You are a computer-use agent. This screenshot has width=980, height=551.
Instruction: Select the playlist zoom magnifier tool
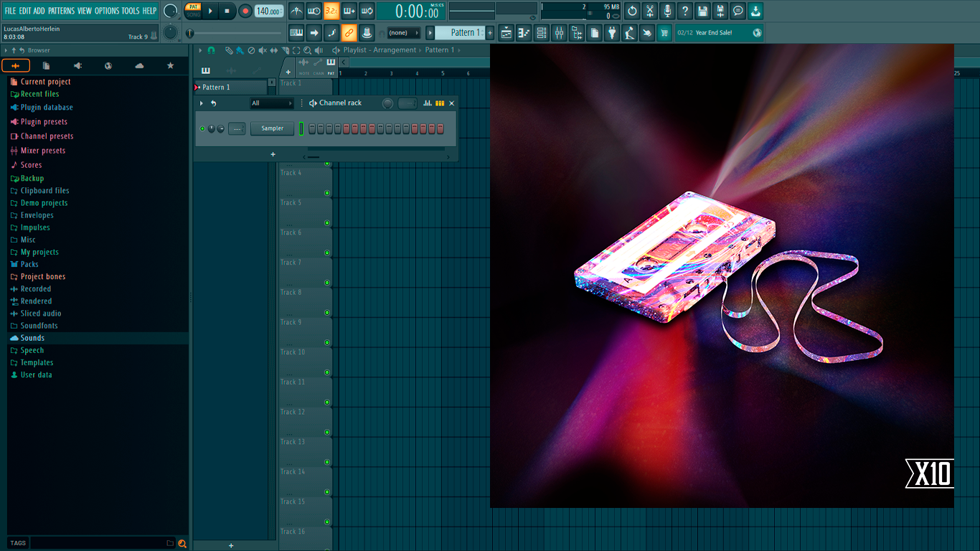307,50
